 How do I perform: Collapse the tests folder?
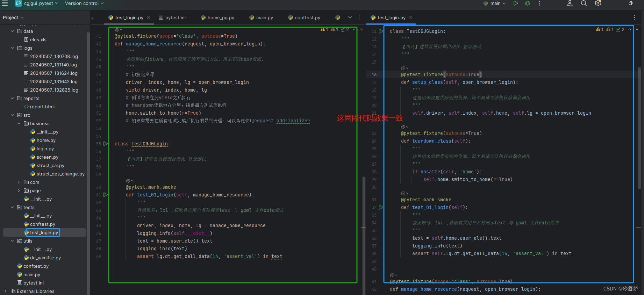(x=12, y=207)
